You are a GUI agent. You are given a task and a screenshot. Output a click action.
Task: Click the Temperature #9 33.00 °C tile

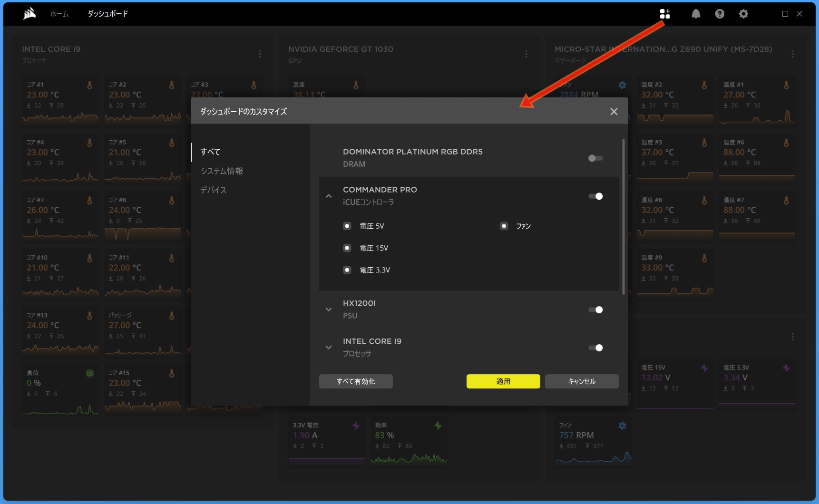click(675, 274)
